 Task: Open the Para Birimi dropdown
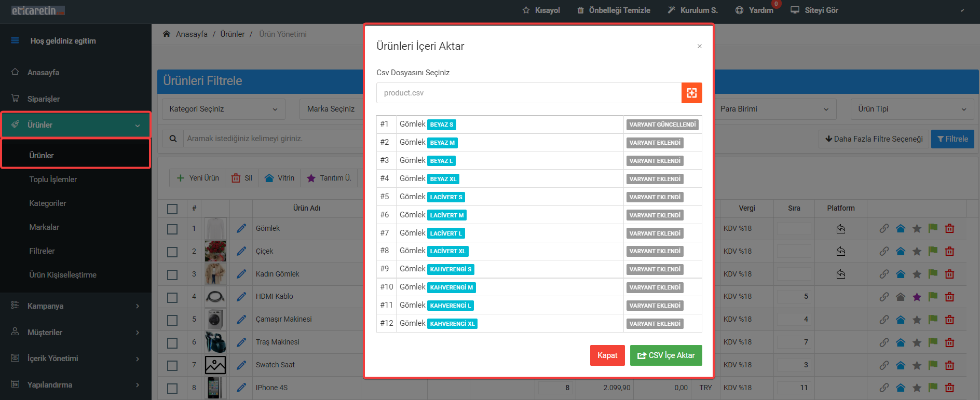[774, 109]
